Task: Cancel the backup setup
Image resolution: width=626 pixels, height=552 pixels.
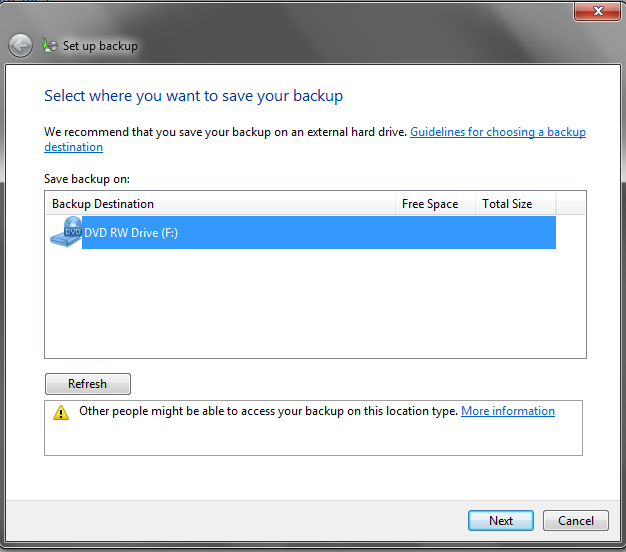Action: coord(576,520)
